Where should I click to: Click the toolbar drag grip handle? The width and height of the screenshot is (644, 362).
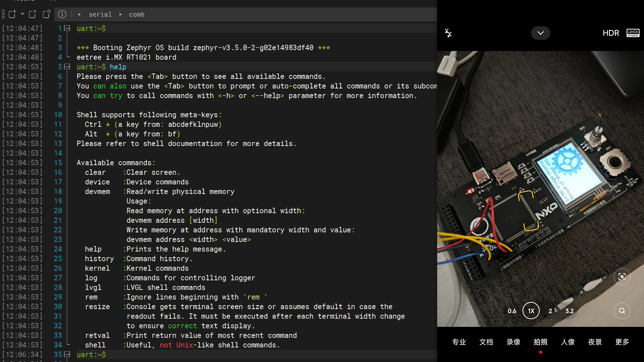point(3,14)
